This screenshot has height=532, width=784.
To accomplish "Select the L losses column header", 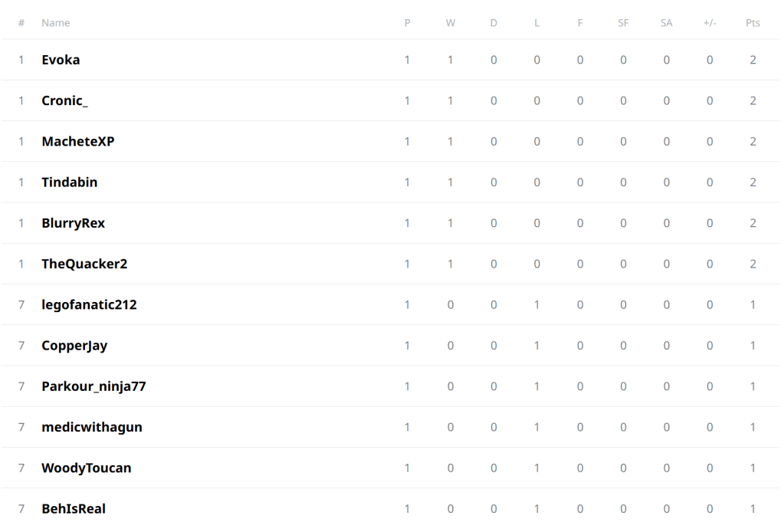I will (x=536, y=23).
